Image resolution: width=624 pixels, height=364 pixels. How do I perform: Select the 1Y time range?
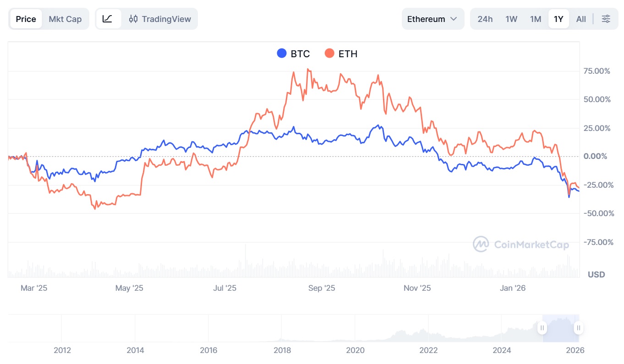(x=558, y=19)
